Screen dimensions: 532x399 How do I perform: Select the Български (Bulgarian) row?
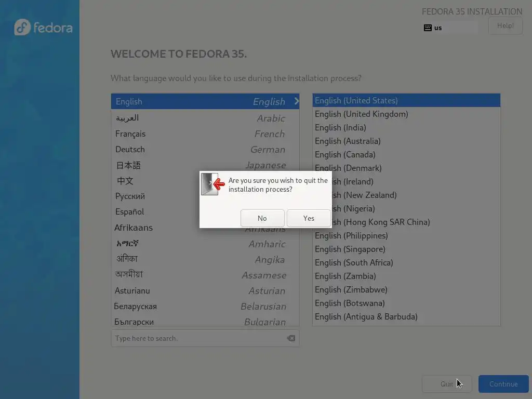(205, 321)
